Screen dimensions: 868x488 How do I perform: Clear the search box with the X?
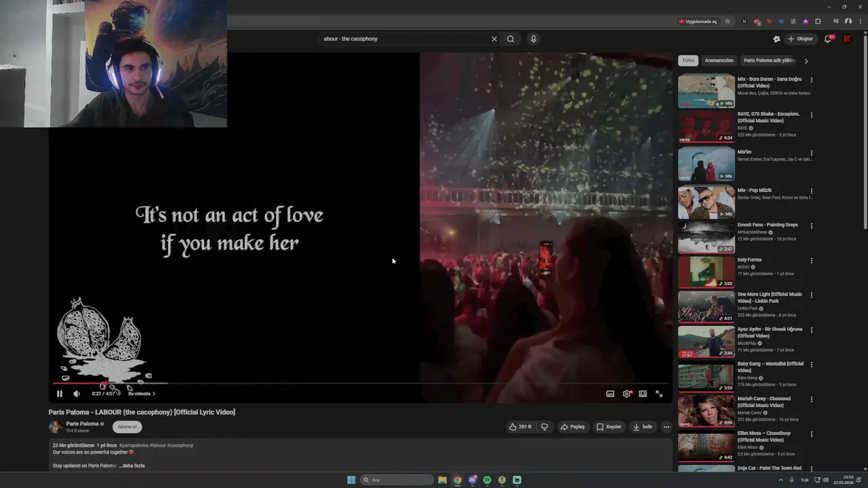pyautogui.click(x=494, y=39)
